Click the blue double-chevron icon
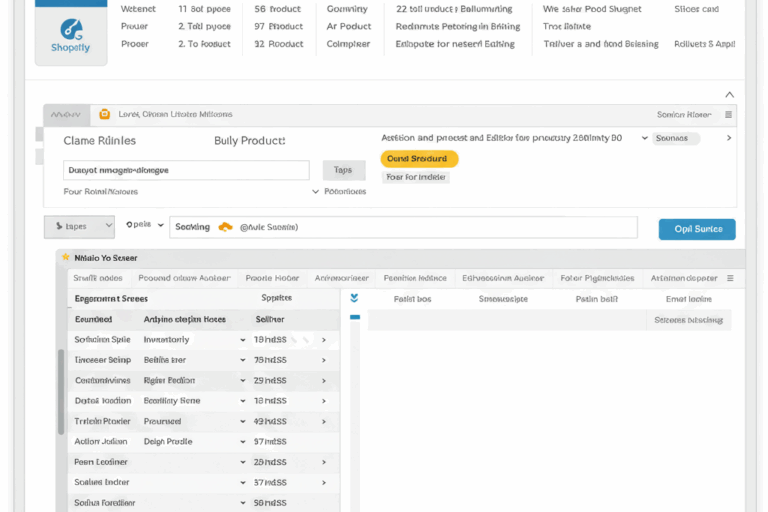The image size is (768, 512). point(354,298)
